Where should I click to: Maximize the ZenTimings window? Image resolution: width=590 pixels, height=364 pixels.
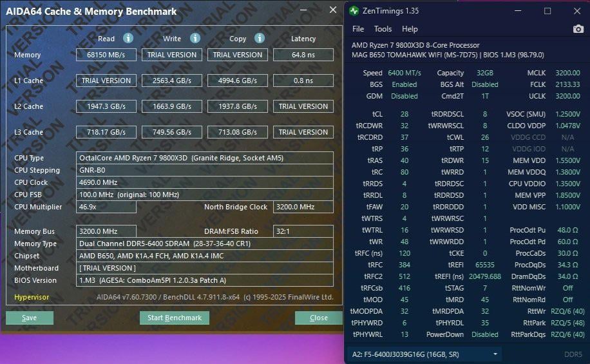point(547,11)
